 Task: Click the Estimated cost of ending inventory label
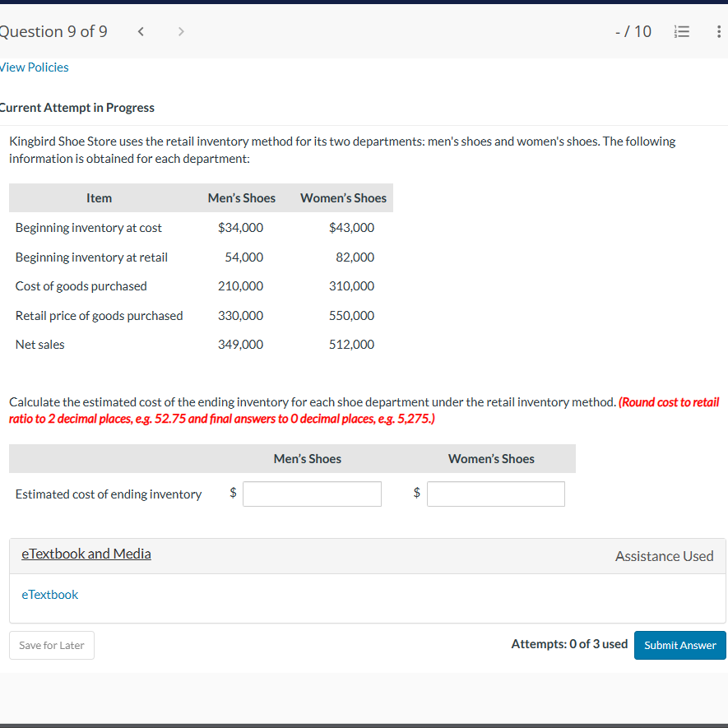pos(109,494)
